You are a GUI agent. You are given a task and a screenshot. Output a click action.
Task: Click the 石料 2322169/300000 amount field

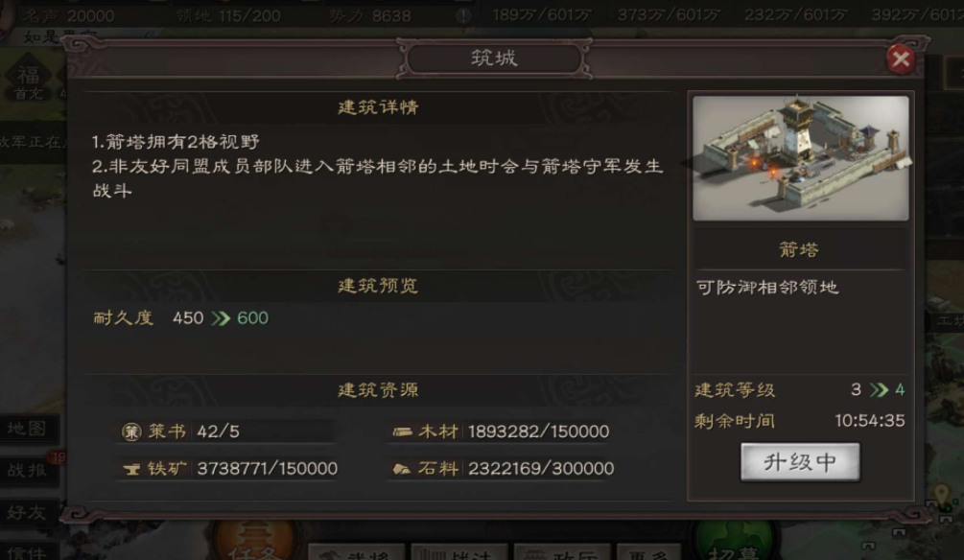pos(540,469)
